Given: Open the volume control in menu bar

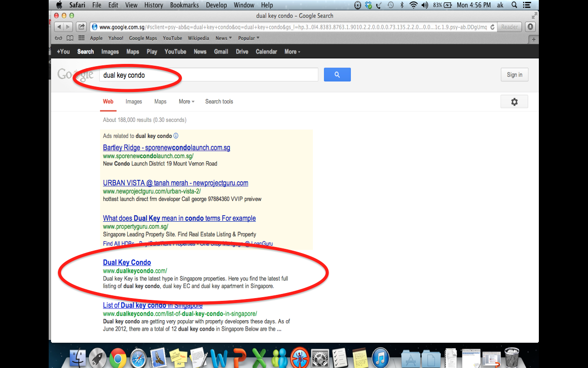Looking at the screenshot, I should 424,5.
